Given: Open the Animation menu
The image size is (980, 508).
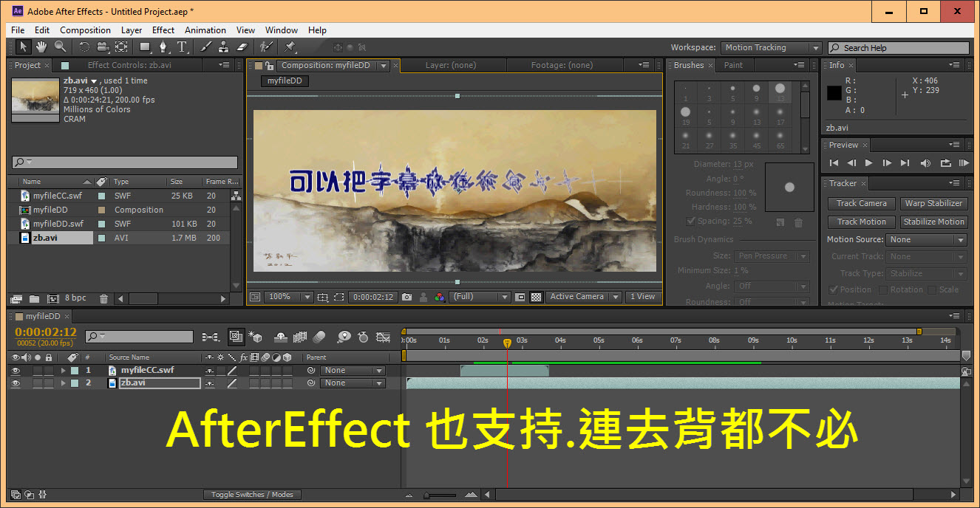Looking at the screenshot, I should click(205, 30).
